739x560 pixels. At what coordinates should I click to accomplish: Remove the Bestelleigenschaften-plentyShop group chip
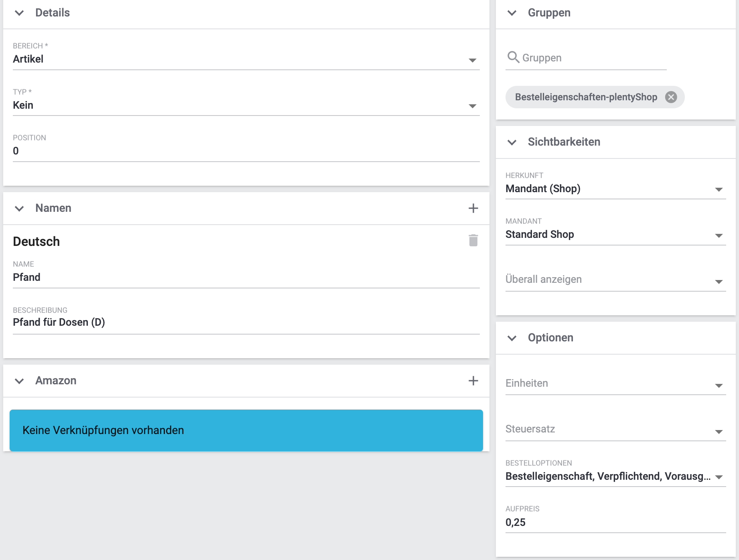[x=671, y=97]
